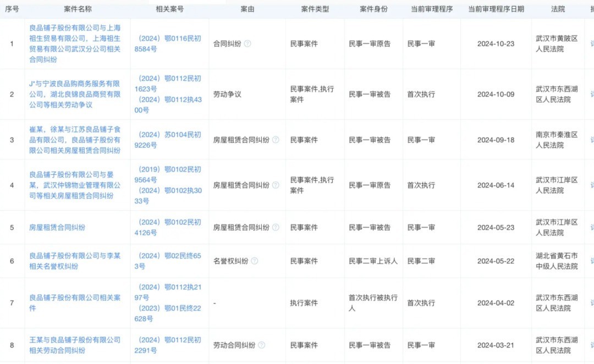Select the date cell 2024-10-23
This screenshot has width=594, height=364.
coord(496,43)
